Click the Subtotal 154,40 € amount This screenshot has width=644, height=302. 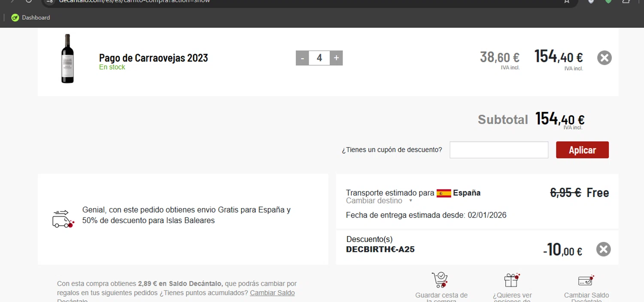click(x=560, y=119)
